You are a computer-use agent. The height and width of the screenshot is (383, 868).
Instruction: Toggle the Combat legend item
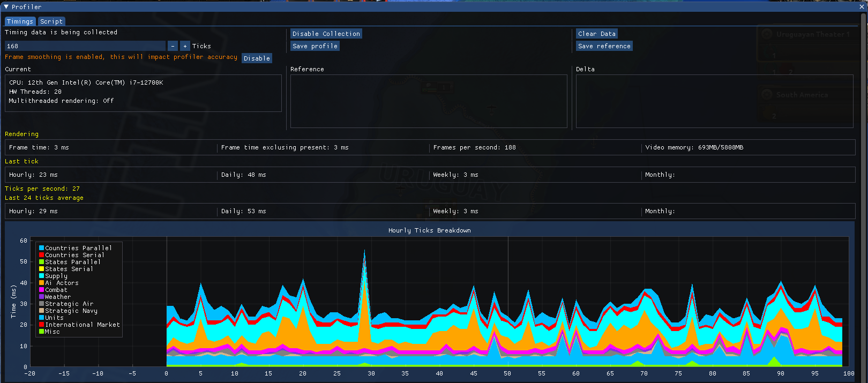56,290
